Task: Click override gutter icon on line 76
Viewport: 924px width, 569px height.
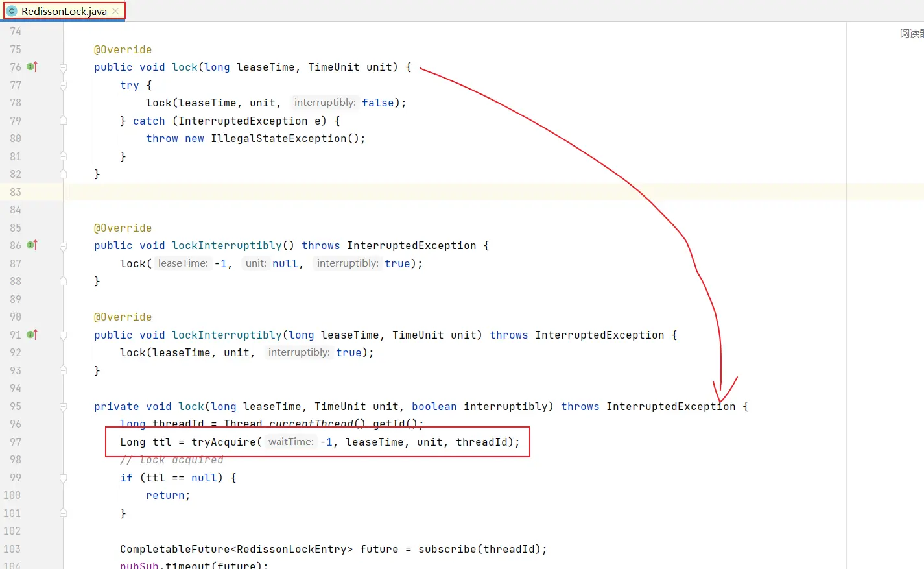Action: pyautogui.click(x=32, y=67)
